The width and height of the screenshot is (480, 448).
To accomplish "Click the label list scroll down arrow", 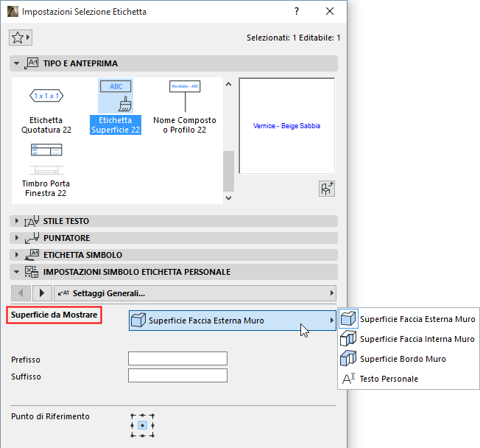I will click(228, 198).
